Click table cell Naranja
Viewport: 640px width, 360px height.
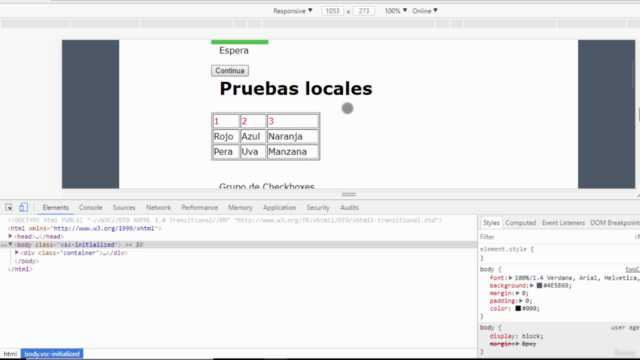(x=292, y=136)
